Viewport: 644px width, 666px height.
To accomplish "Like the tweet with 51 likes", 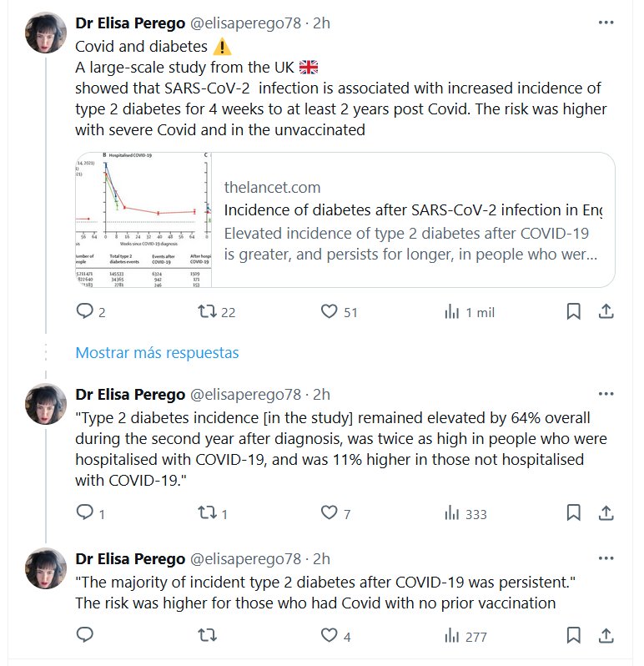I will (330, 311).
